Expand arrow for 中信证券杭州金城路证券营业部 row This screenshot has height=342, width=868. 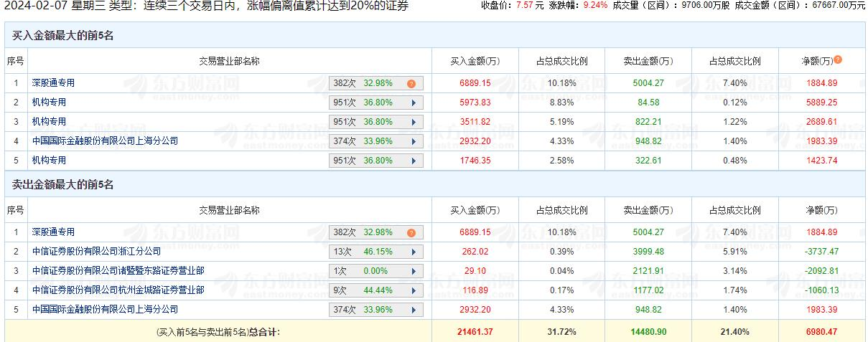tap(414, 290)
